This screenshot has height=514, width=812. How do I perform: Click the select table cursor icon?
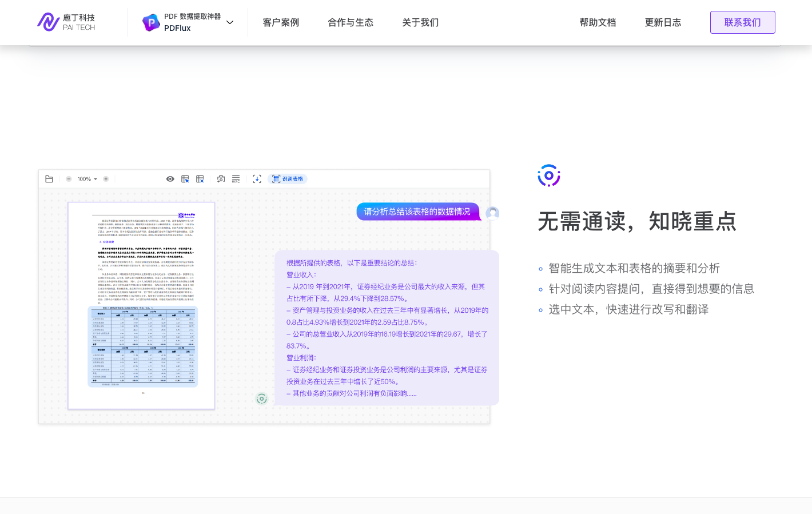185,179
